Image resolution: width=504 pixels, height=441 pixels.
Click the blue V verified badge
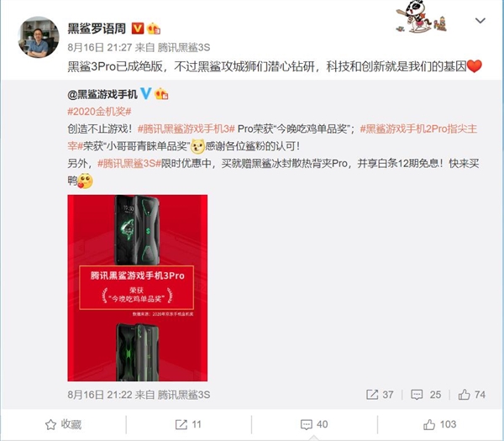coord(145,93)
